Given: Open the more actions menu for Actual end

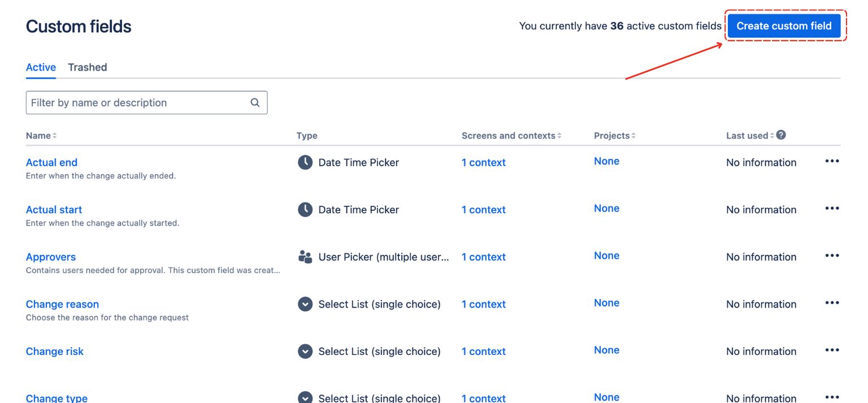Looking at the screenshot, I should [832, 161].
